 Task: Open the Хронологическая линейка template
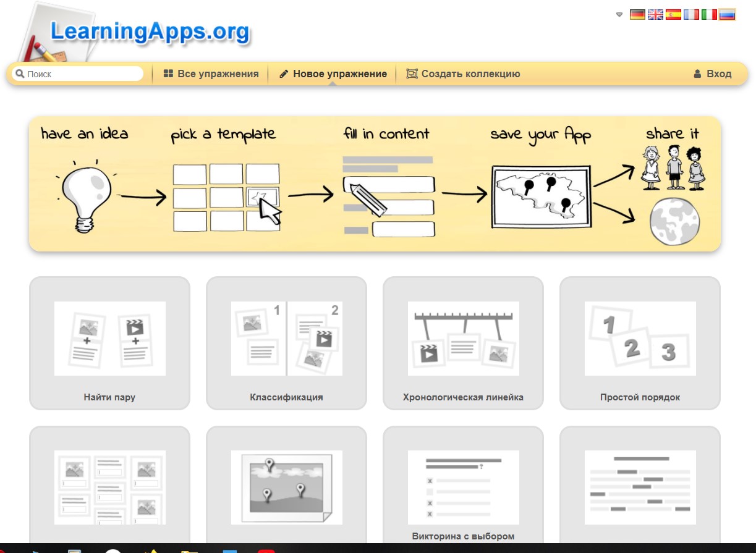(463, 343)
